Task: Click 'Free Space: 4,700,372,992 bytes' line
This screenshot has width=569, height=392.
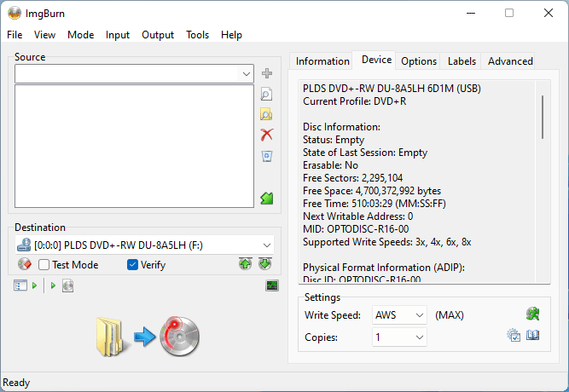Action: 372,191
